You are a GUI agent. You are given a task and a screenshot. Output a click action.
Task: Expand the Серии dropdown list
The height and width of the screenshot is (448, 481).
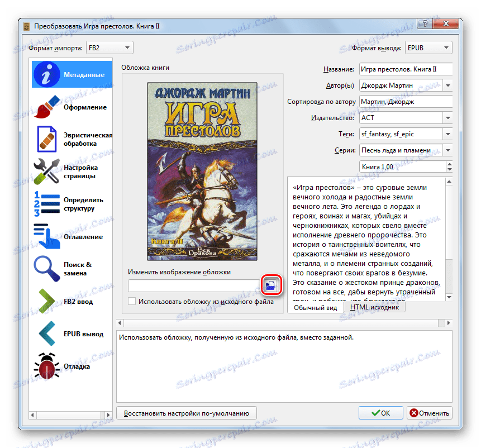(x=448, y=150)
